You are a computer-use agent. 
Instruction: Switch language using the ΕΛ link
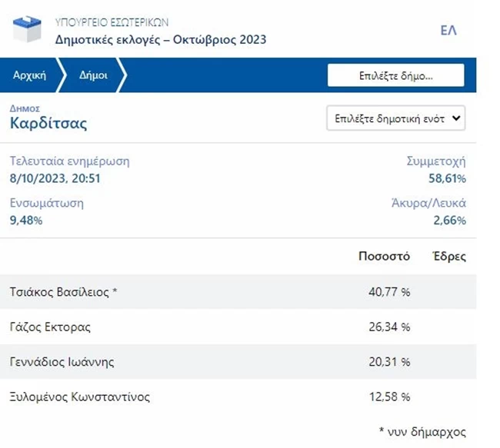coord(448,31)
